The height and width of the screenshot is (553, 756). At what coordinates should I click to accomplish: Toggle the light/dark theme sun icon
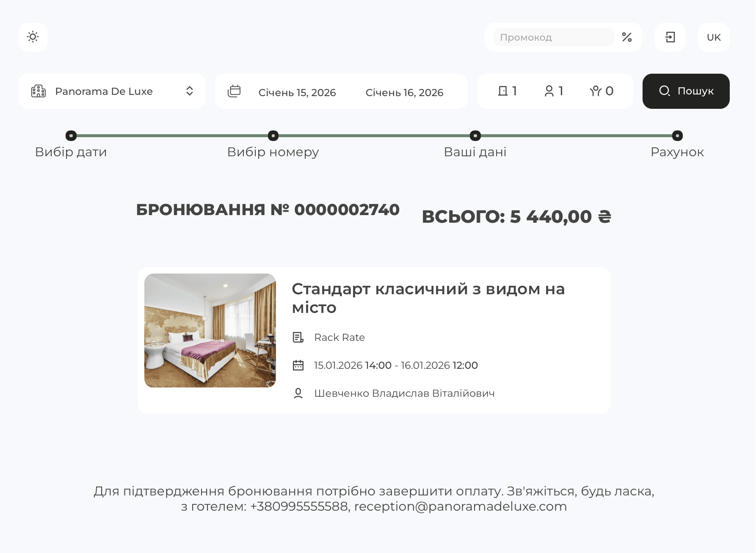[x=33, y=37]
